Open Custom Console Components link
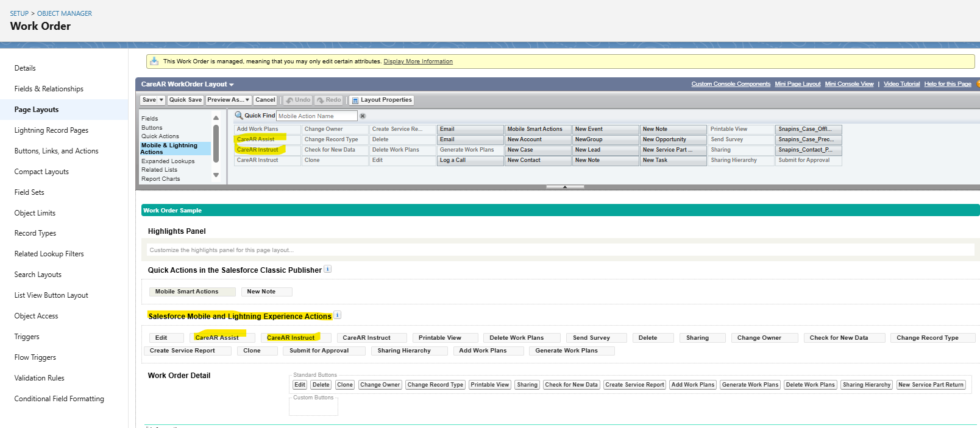Image resolution: width=980 pixels, height=428 pixels. click(731, 84)
